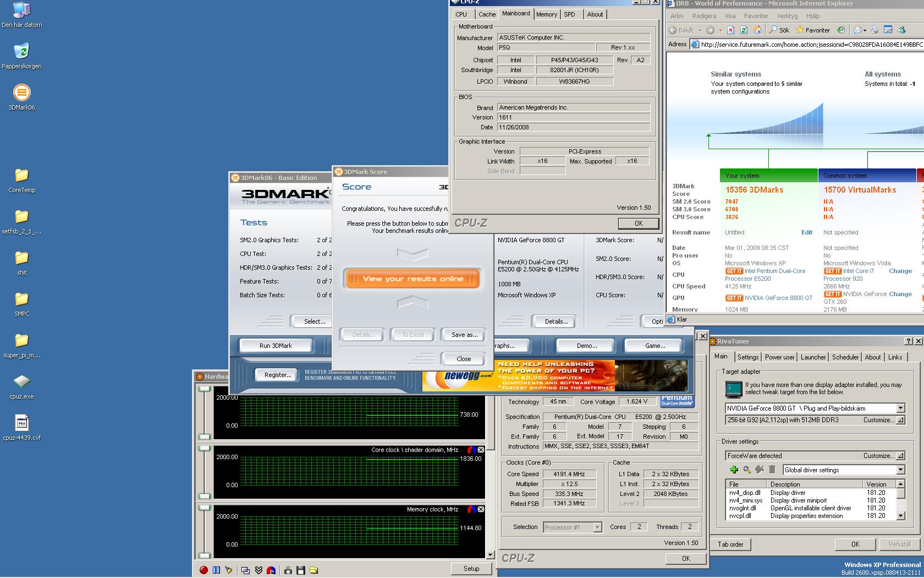Expand Customize arrow next to 256-bit G92 line

tap(900, 420)
